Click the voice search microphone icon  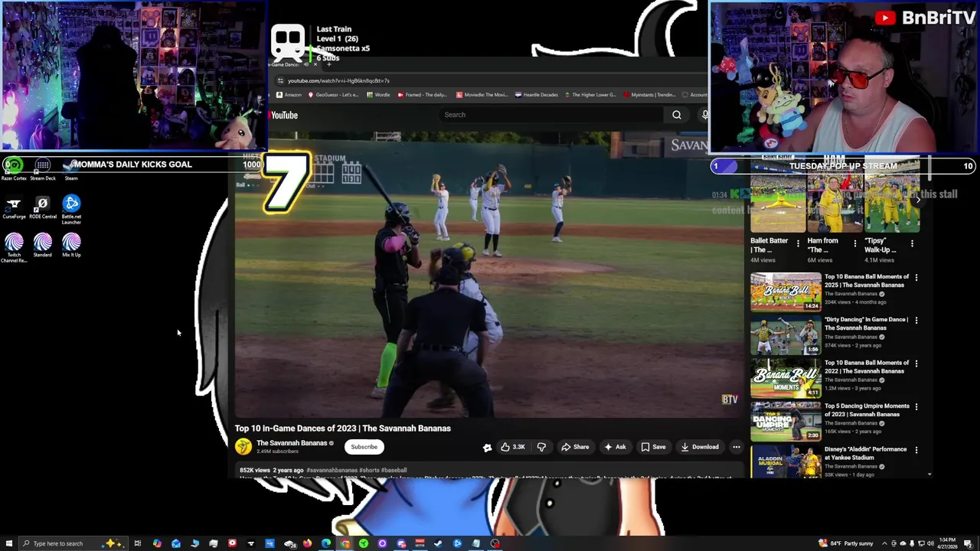pos(705,115)
